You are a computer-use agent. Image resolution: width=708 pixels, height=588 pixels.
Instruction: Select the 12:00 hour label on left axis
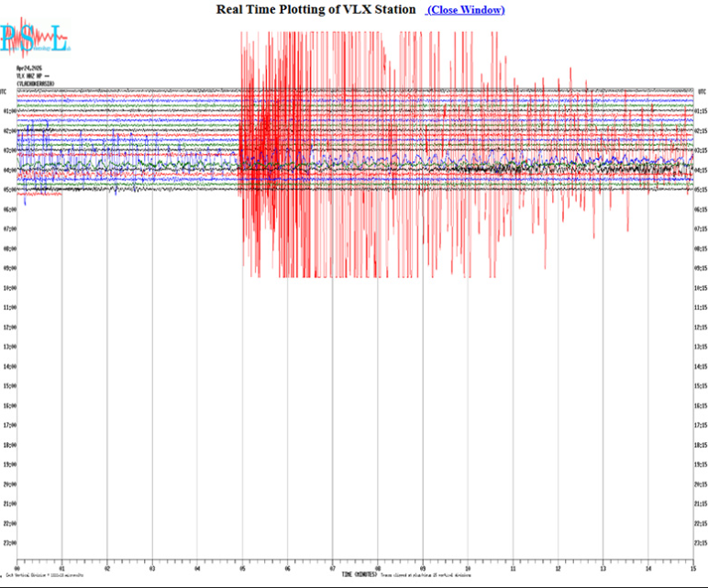tap(8, 327)
